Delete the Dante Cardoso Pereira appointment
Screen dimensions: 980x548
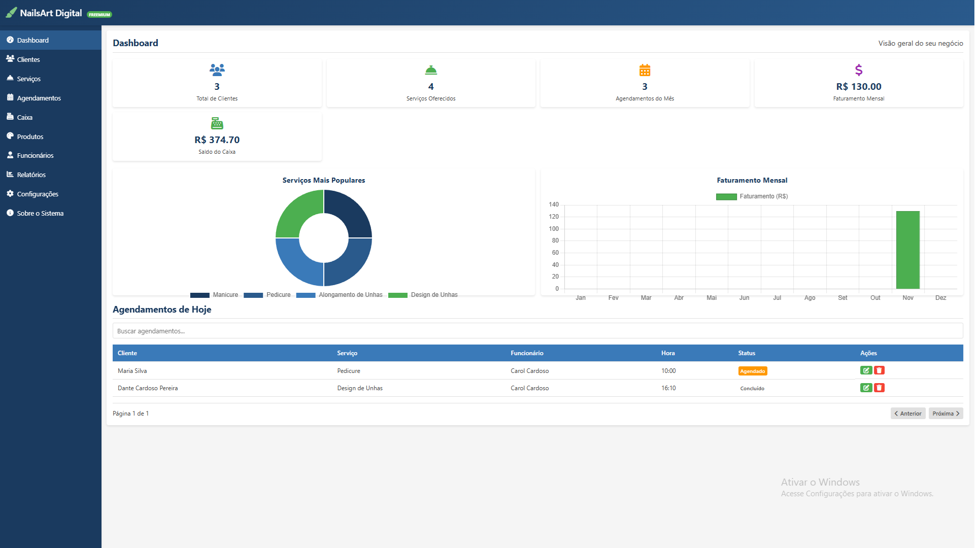click(879, 388)
